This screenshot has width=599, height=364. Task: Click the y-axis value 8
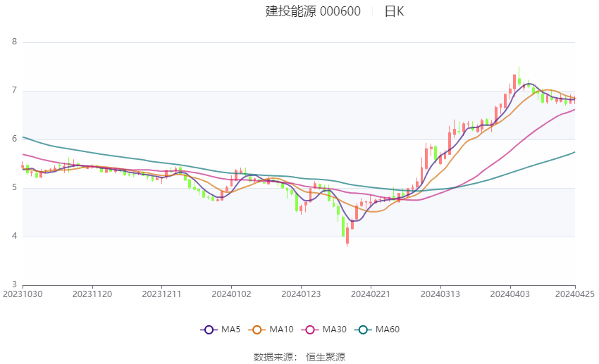point(15,42)
